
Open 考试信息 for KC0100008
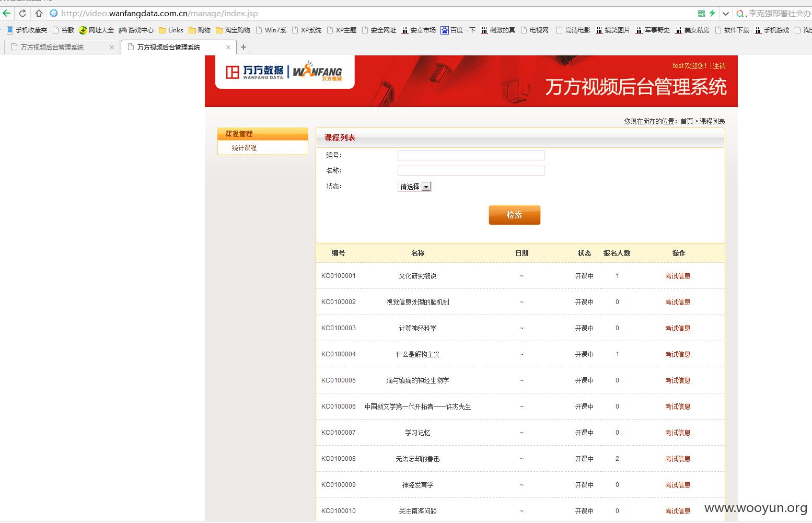pos(678,459)
